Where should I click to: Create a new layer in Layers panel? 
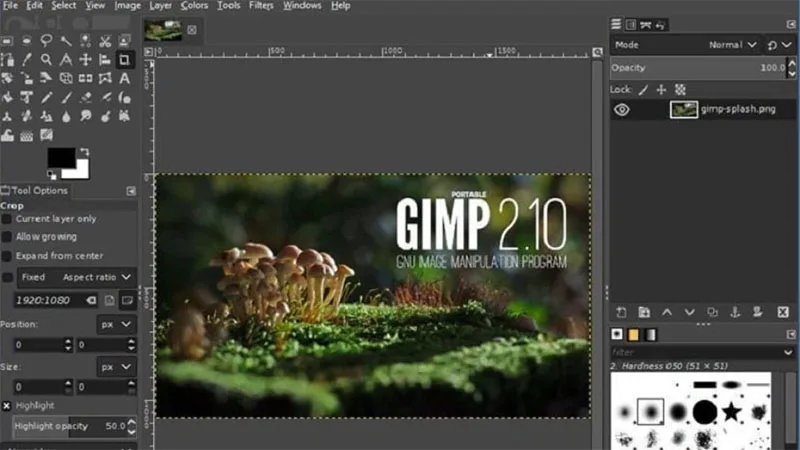[621, 312]
